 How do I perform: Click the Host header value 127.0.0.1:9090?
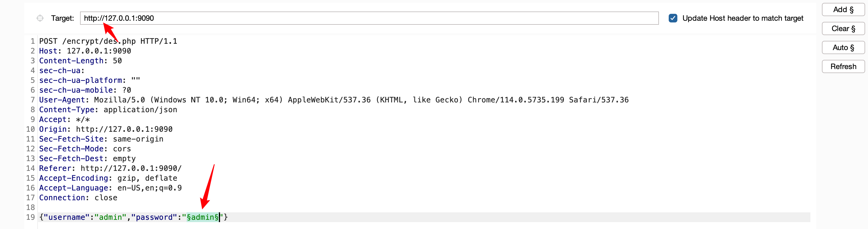pyautogui.click(x=99, y=51)
